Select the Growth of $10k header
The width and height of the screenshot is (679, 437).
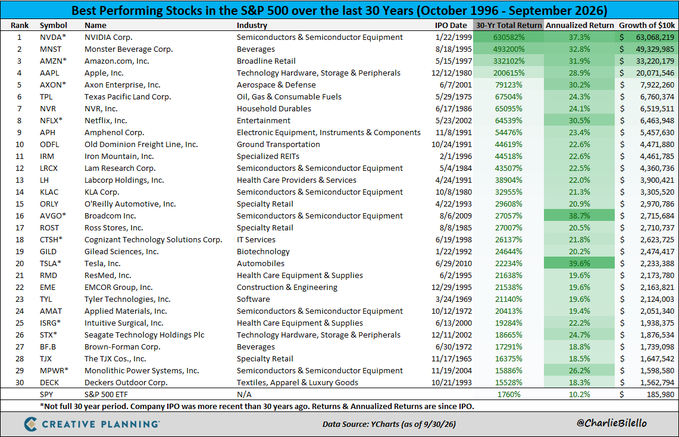click(x=647, y=25)
